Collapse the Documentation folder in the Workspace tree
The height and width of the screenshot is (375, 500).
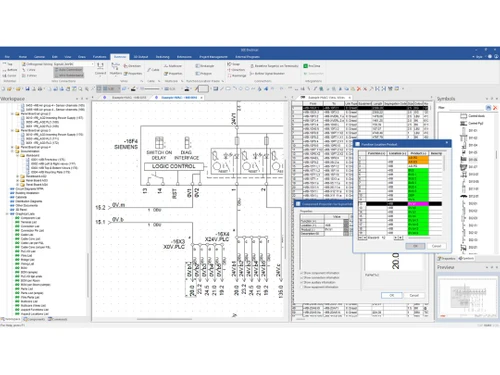pyautogui.click(x=13, y=151)
